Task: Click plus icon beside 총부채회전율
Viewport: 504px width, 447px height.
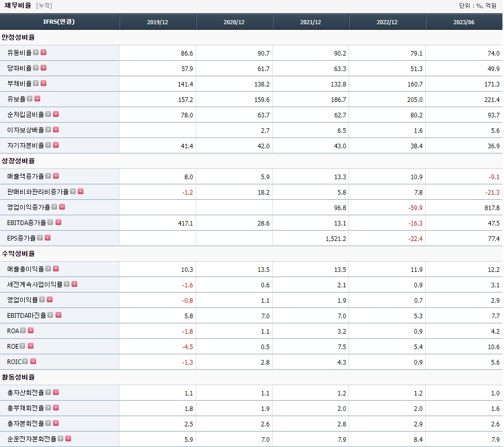Action: click(x=56, y=407)
